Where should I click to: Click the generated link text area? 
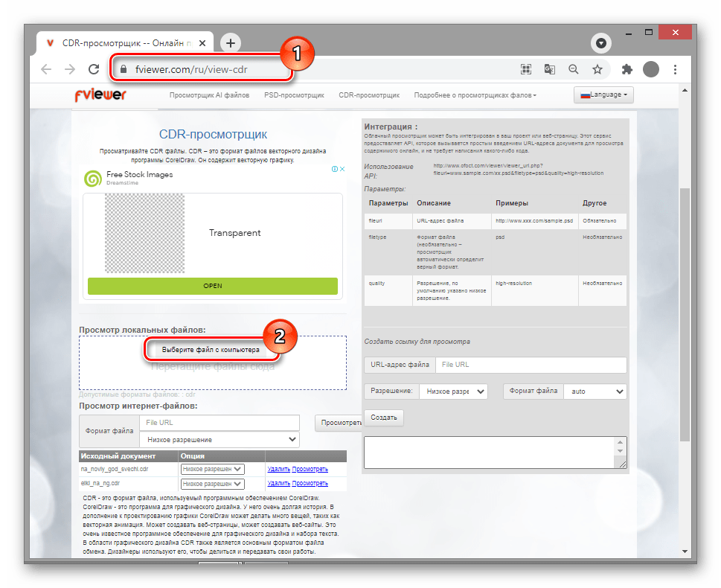(x=490, y=453)
